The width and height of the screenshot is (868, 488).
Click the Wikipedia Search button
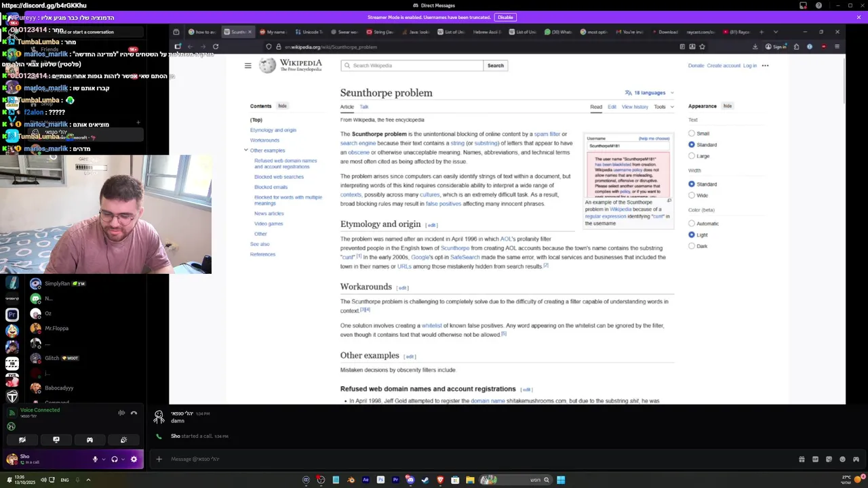(496, 66)
